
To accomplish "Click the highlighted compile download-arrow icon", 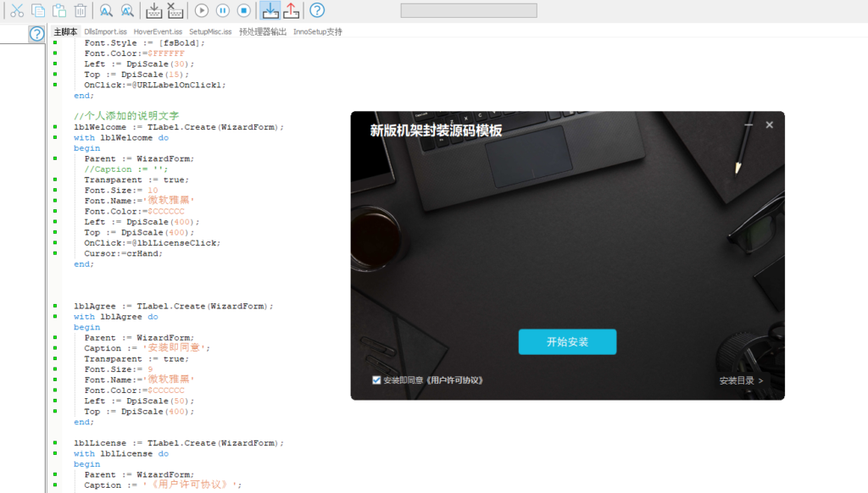I will click(270, 10).
